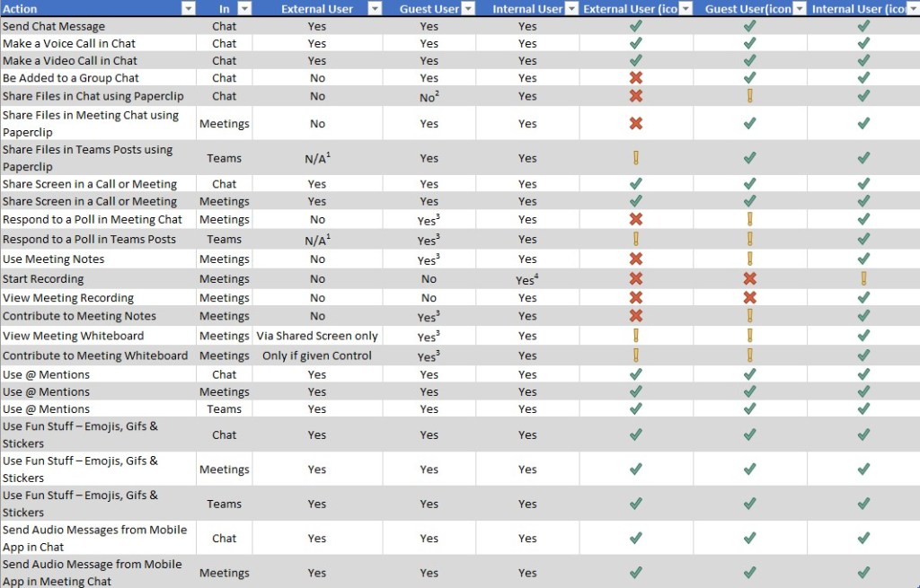Click Guest User check in Make a Video Call row
This screenshot has height=588, width=920.
(749, 61)
